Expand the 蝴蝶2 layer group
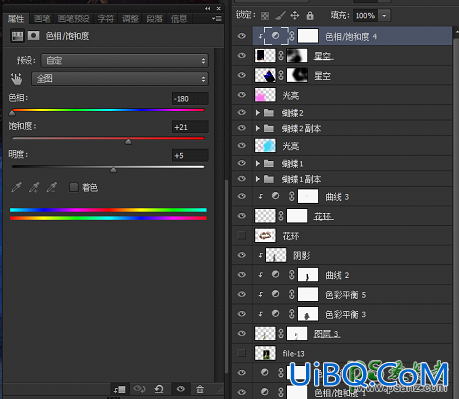 click(x=257, y=113)
